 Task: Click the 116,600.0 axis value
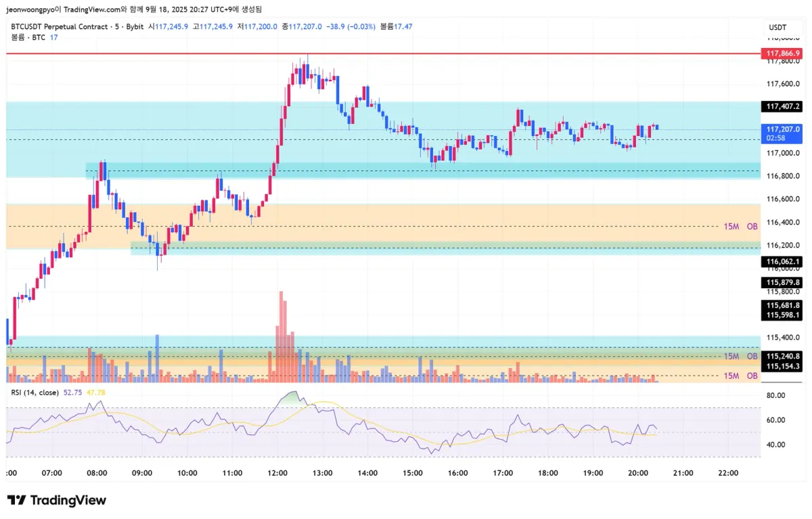783,199
